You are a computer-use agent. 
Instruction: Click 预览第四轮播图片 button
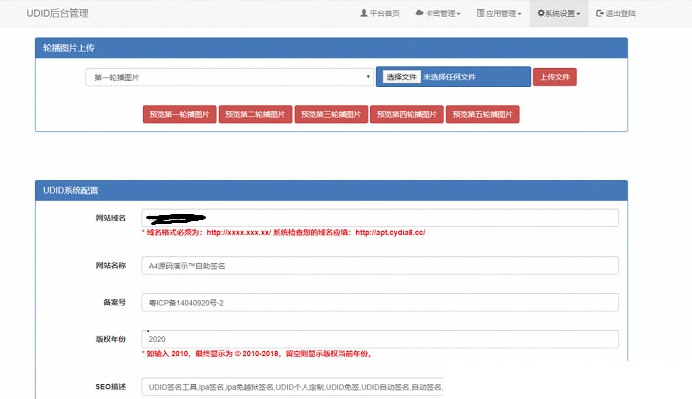point(406,114)
